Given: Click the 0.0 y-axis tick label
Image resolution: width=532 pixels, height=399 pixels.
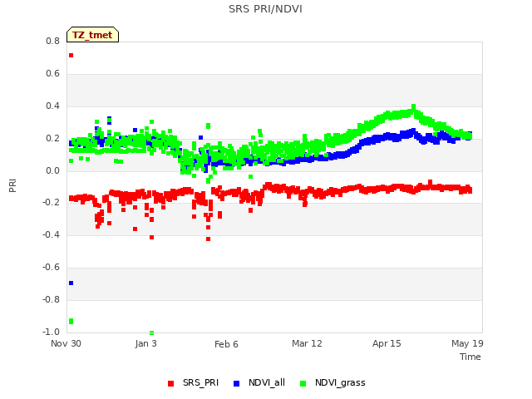Looking at the screenshot, I should click(x=52, y=170).
